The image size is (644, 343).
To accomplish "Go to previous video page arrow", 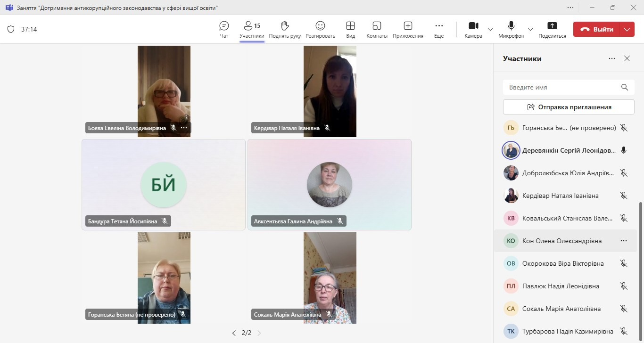I will [x=234, y=333].
